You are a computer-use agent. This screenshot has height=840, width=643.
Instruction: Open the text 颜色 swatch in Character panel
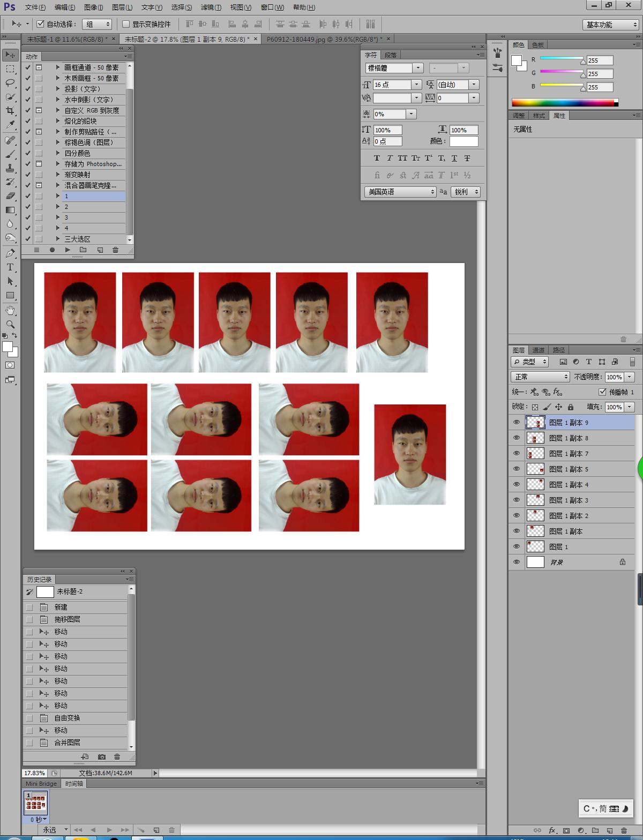(463, 141)
